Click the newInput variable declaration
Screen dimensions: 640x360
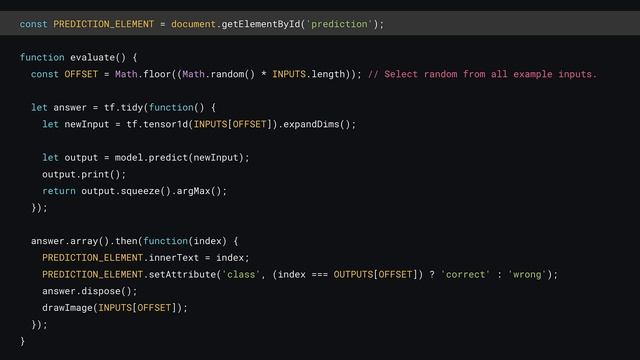coord(87,124)
